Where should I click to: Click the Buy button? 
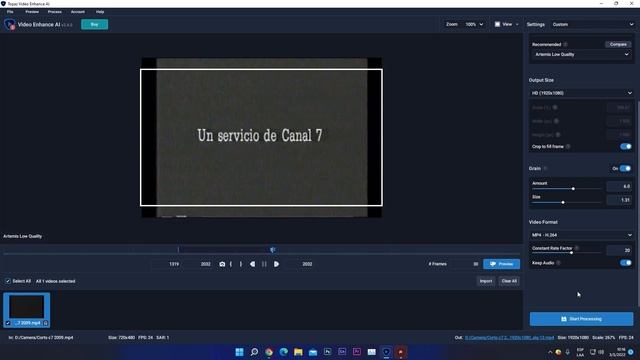click(94, 24)
